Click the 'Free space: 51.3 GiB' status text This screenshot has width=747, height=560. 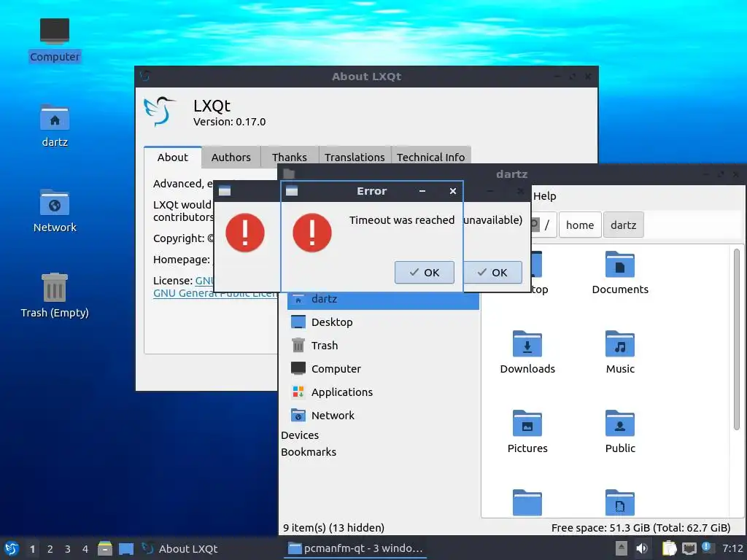tap(640, 528)
